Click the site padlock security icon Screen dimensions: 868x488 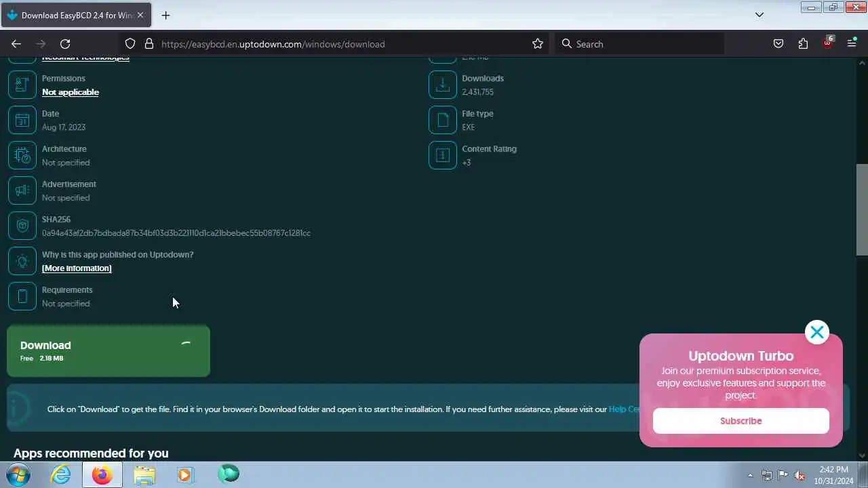(149, 44)
